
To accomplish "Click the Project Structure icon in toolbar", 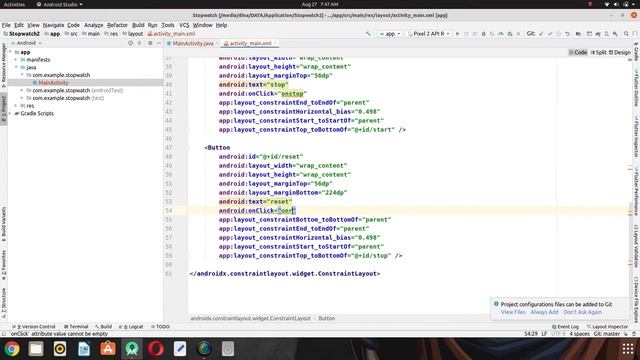I will pos(578,34).
